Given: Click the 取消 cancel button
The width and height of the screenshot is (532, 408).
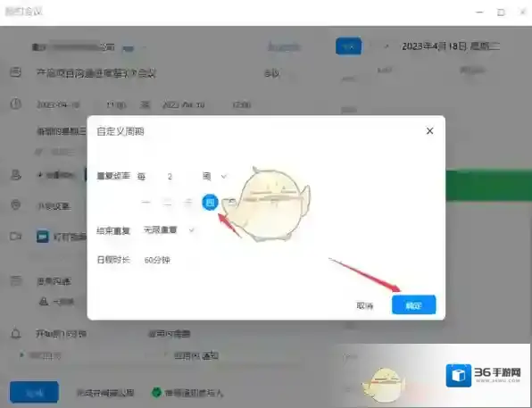Looking at the screenshot, I should pyautogui.click(x=365, y=305).
